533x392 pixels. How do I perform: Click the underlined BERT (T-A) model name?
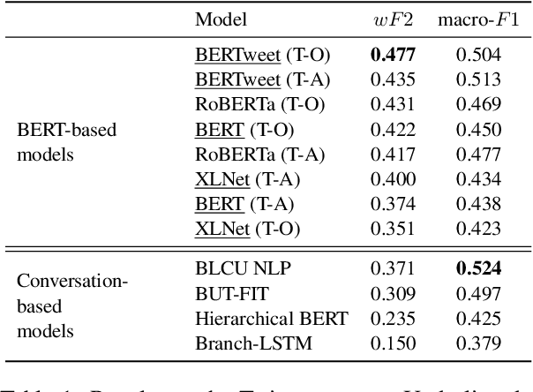tap(244, 205)
